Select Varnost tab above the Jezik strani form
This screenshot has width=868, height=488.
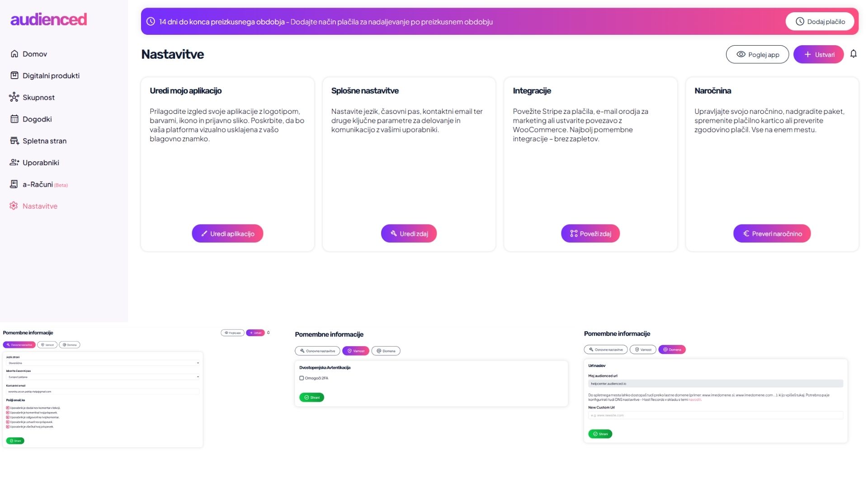(x=47, y=345)
